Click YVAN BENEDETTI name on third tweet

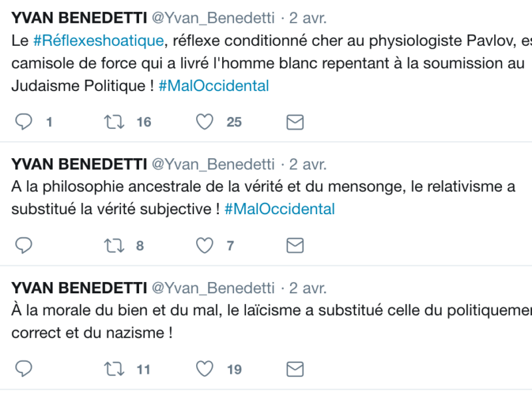[x=79, y=288]
